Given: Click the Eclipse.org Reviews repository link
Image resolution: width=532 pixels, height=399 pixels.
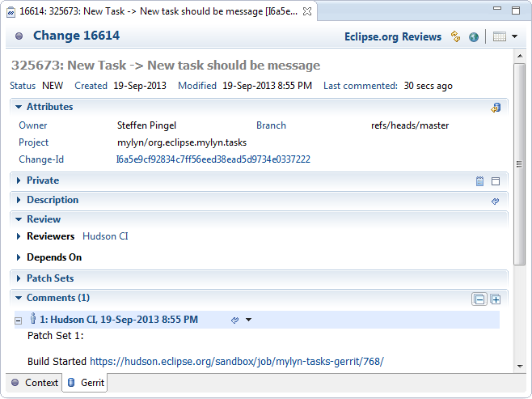Looking at the screenshot, I should [x=393, y=36].
